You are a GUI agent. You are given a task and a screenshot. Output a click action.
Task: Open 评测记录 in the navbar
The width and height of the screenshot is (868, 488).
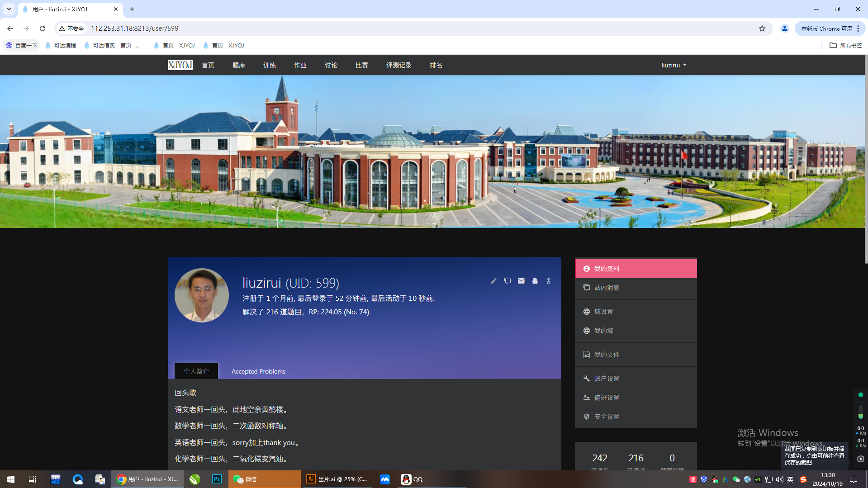tap(399, 65)
